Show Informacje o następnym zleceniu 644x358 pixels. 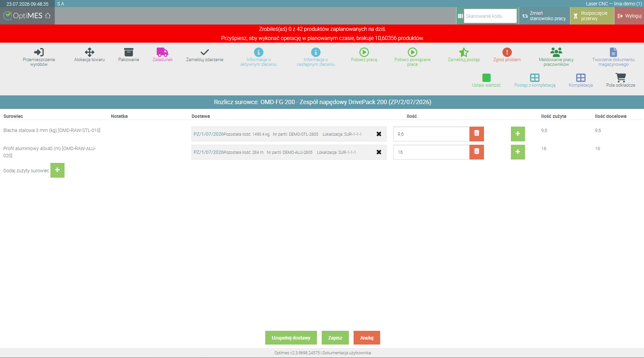pyautogui.click(x=316, y=57)
